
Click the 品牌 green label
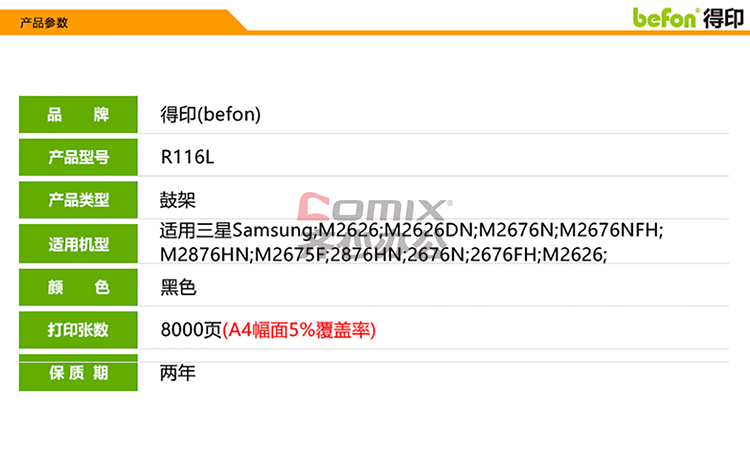tap(78, 114)
